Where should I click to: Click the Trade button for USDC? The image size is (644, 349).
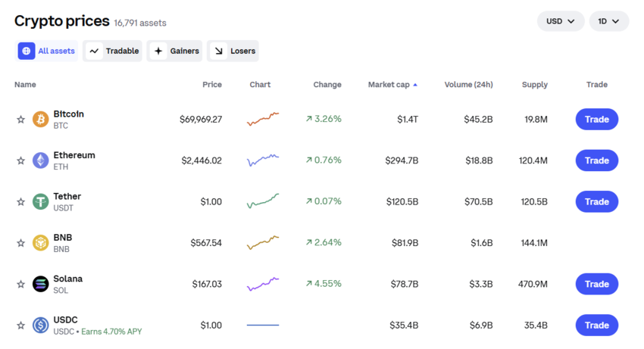click(x=596, y=326)
